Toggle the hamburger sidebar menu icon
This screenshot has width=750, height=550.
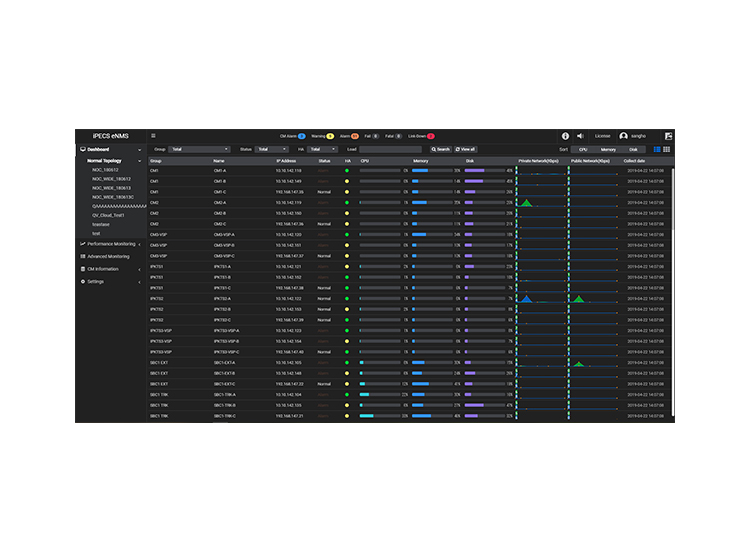[x=153, y=136]
